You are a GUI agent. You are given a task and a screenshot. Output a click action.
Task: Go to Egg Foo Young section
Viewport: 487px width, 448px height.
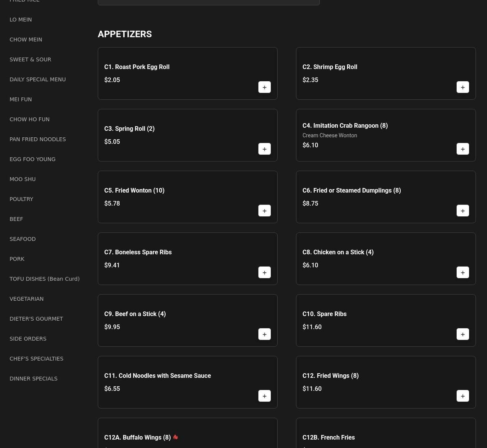(33, 159)
